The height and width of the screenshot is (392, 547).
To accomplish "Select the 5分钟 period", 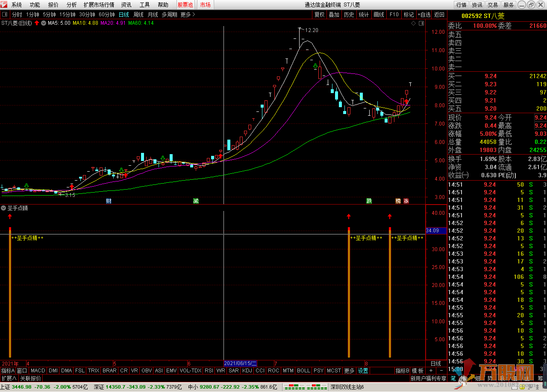I will click(49, 15).
